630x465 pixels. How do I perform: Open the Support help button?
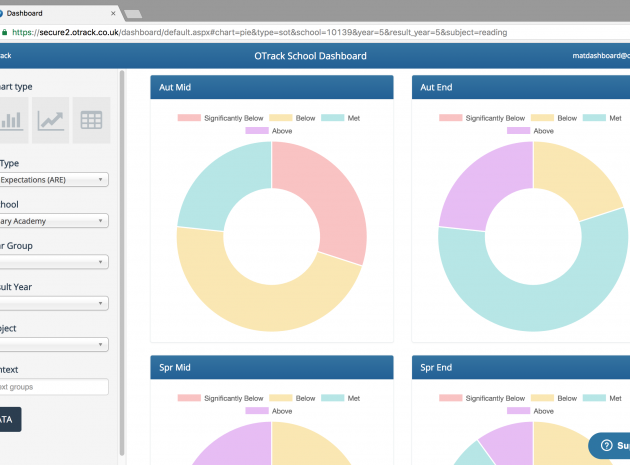pos(610,445)
